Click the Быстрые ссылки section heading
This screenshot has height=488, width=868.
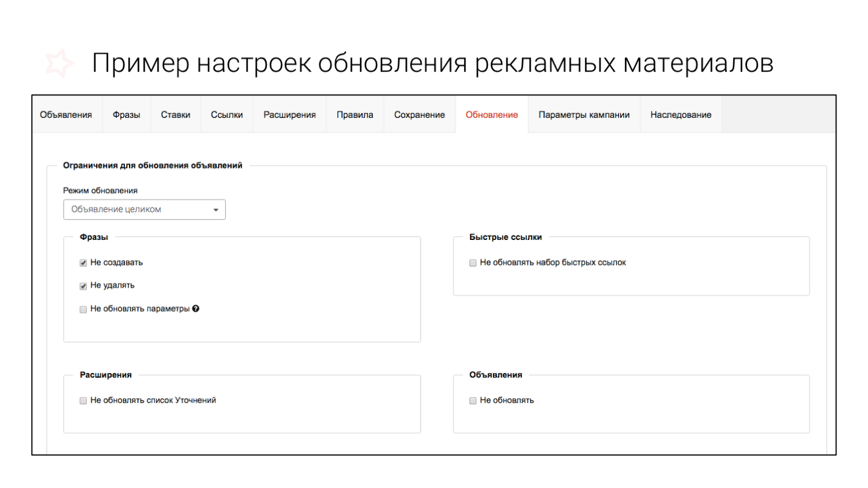tap(506, 237)
